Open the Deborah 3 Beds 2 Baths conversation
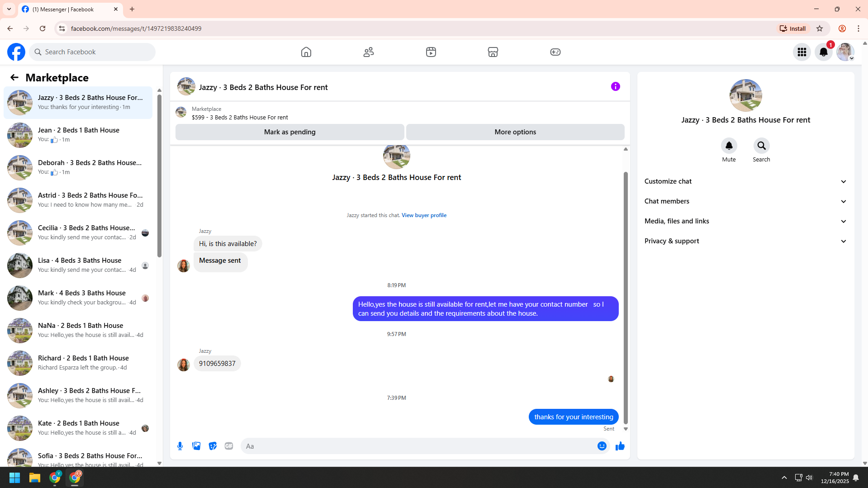868x488 pixels. pyautogui.click(x=78, y=168)
